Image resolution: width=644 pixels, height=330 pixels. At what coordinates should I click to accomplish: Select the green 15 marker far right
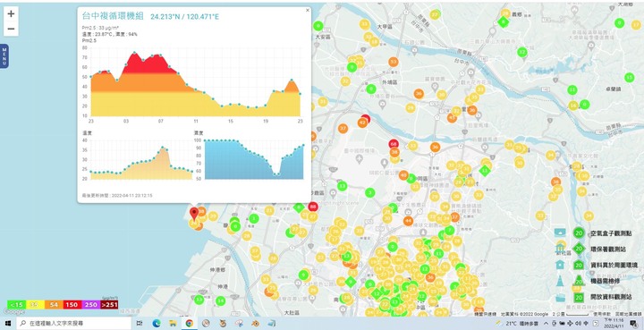click(x=629, y=77)
